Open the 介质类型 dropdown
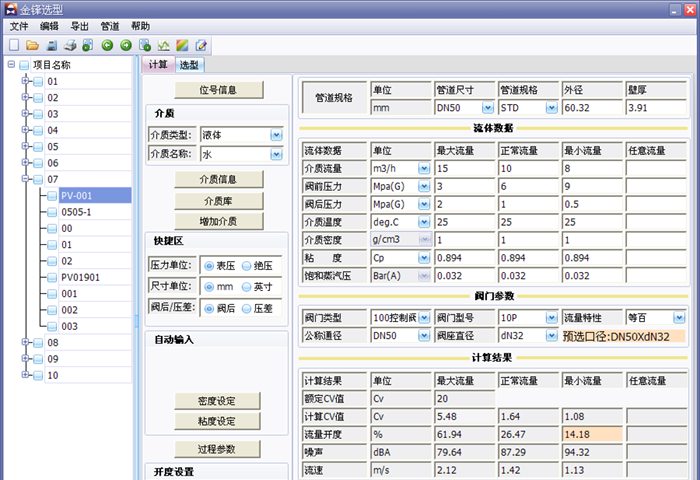The width and height of the screenshot is (700, 480). 275,135
